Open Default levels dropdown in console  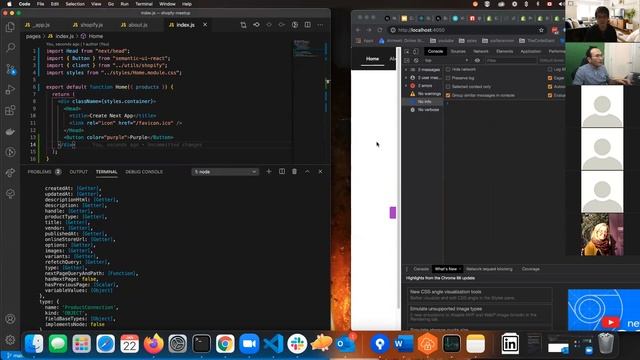click(552, 60)
